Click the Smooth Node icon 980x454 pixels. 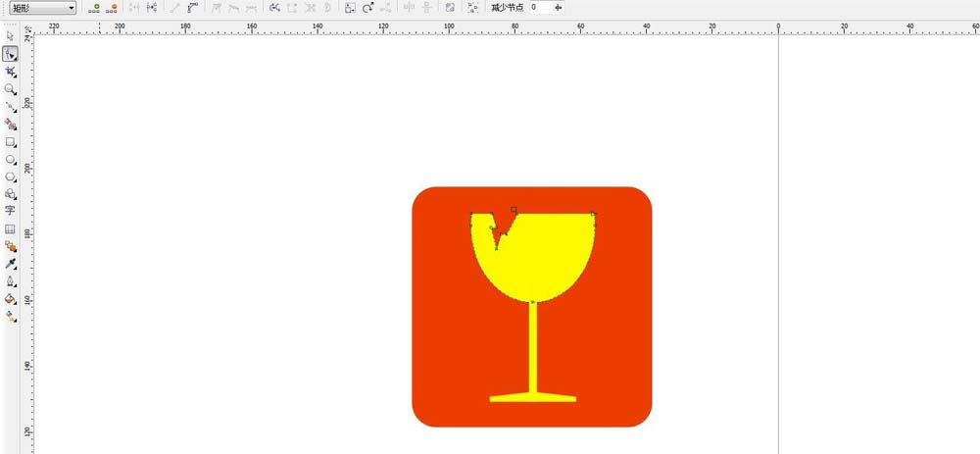point(234,8)
